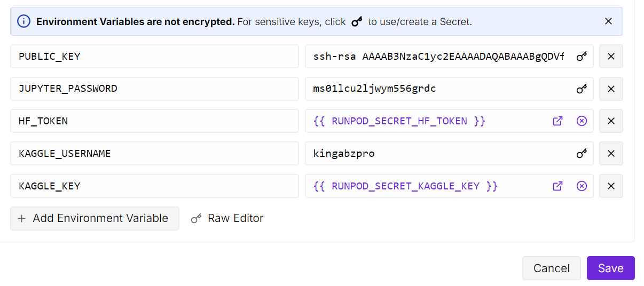This screenshot has width=644, height=286.
Task: Remove the PUBLIC_KEY variable row
Action: click(x=611, y=57)
